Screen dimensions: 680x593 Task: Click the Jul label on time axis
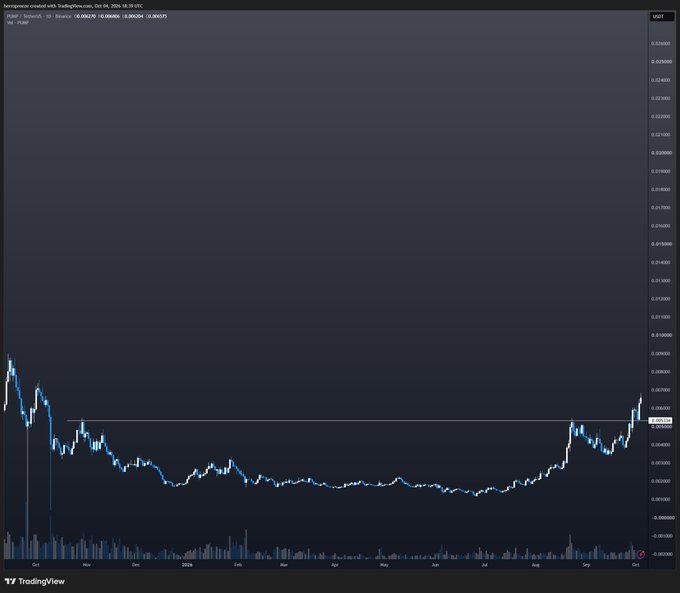[484, 565]
